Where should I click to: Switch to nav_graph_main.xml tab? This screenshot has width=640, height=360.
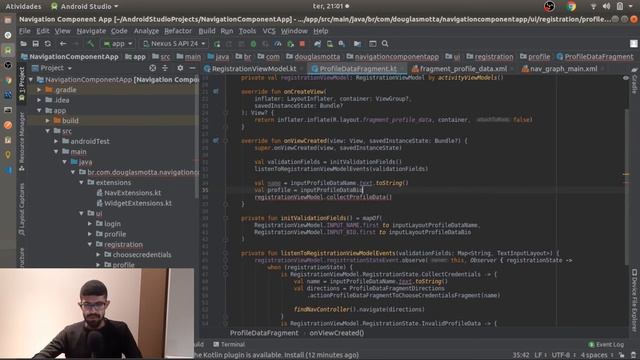click(x=563, y=69)
